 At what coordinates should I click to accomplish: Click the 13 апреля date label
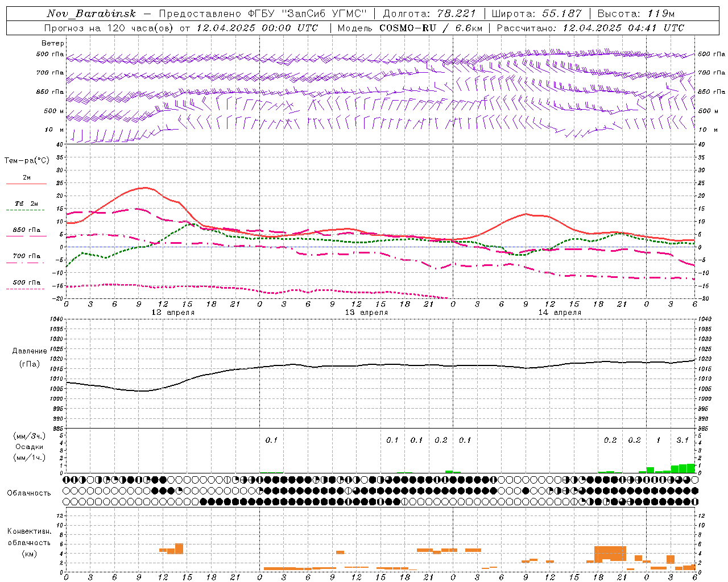pyautogui.click(x=366, y=313)
